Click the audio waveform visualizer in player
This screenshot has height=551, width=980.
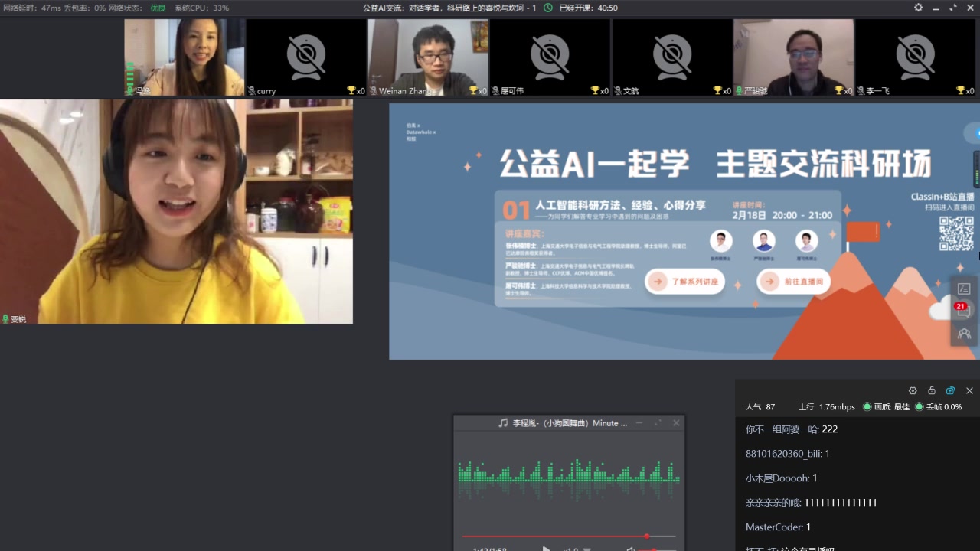point(568,480)
